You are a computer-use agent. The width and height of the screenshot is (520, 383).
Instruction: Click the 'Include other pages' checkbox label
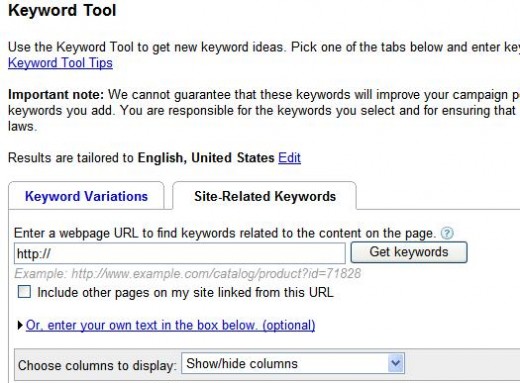tap(185, 292)
